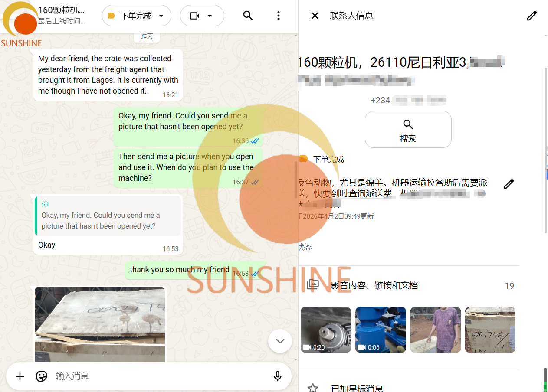The width and height of the screenshot is (548, 392).
Task: Jump to latest with down-chevron button
Action: (280, 341)
